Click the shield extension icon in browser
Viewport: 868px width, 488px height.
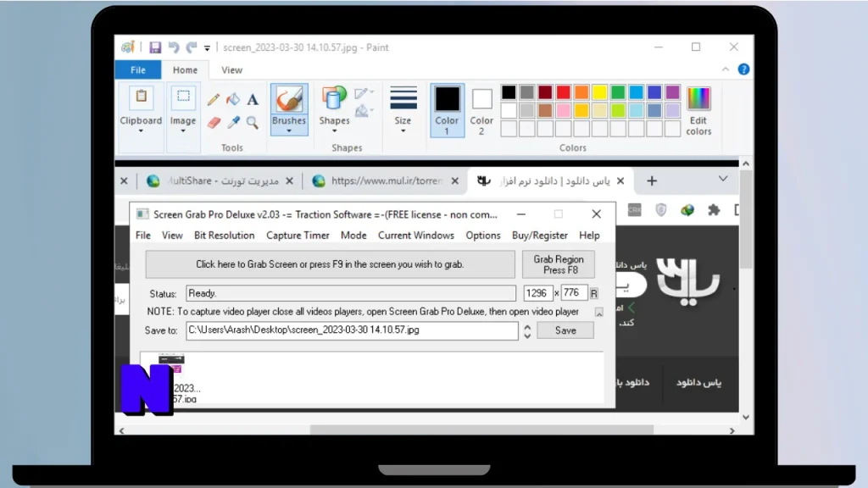click(x=661, y=210)
